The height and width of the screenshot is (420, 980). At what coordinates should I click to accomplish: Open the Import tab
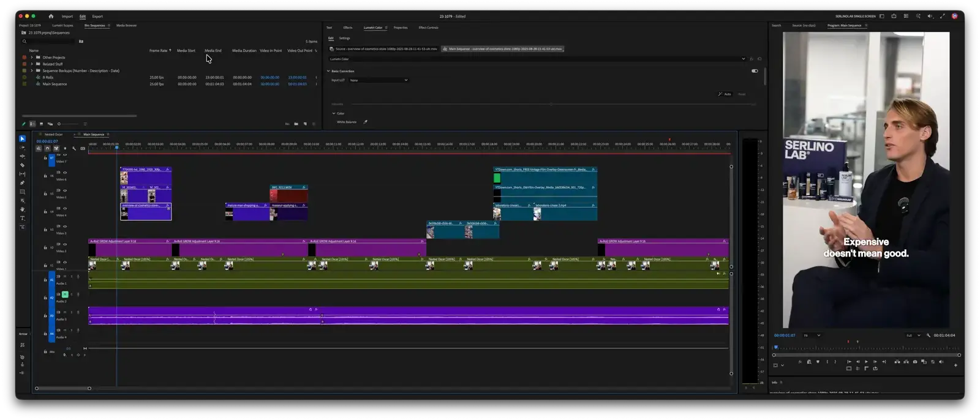[67, 17]
